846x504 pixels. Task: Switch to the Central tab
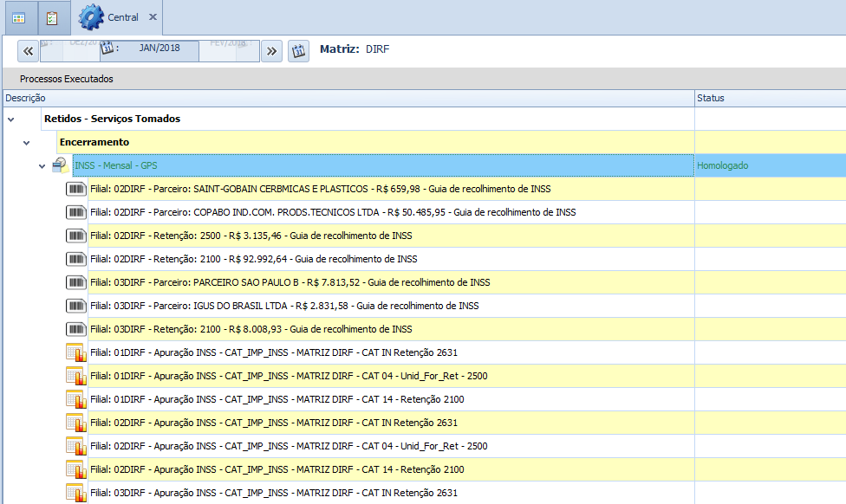click(121, 17)
